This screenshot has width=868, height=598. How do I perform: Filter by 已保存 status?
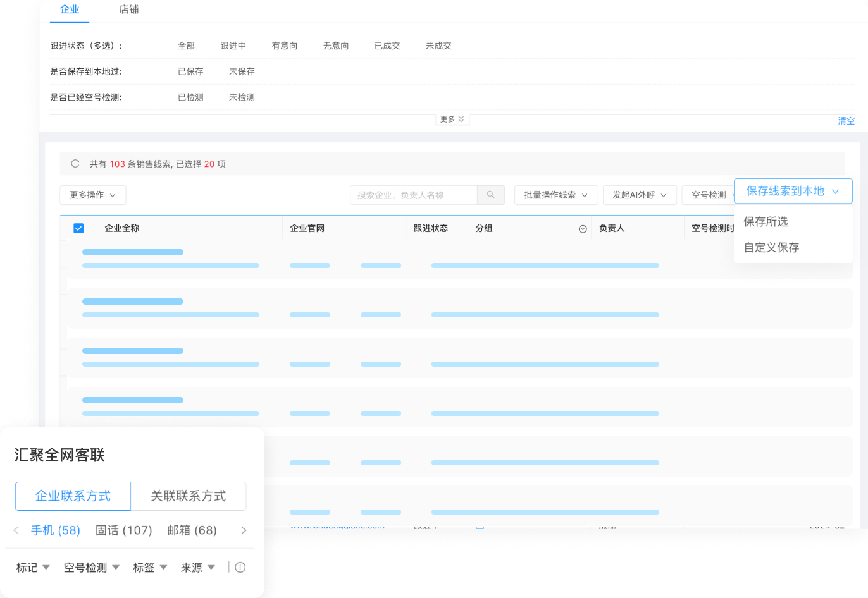click(x=190, y=72)
